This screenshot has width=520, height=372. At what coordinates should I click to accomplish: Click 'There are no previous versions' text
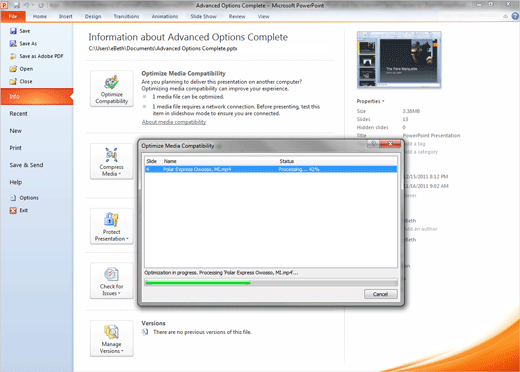(x=202, y=332)
